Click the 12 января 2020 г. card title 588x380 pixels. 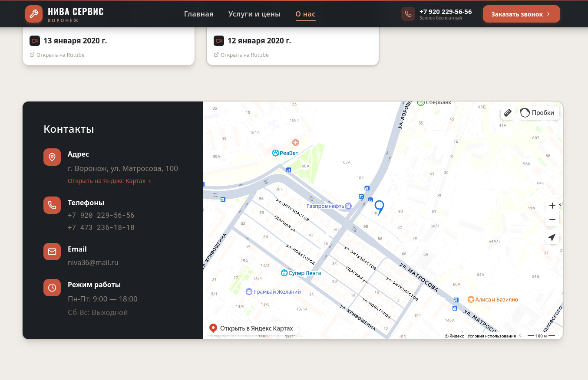click(259, 41)
